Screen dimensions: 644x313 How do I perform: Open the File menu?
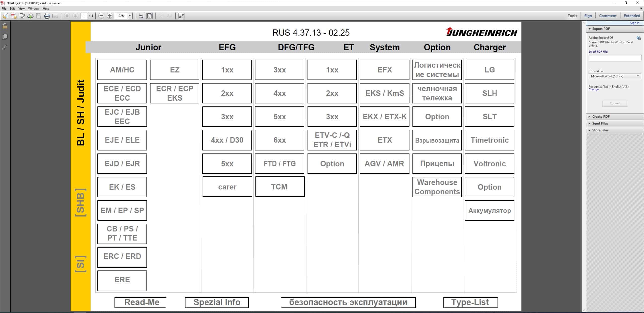coord(4,9)
